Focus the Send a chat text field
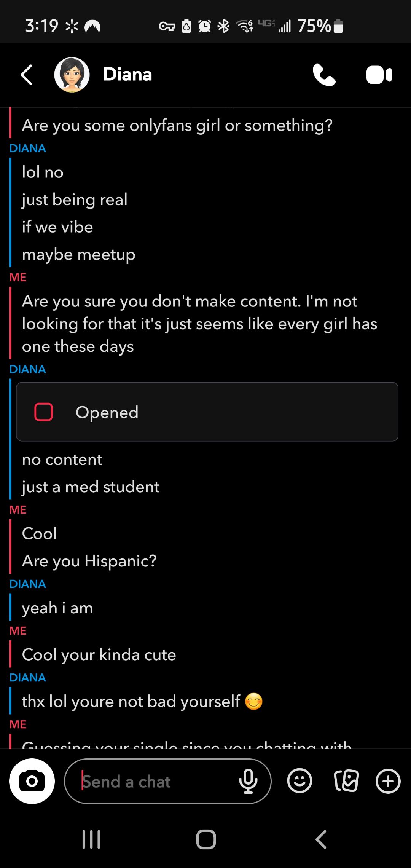 [x=156, y=782]
